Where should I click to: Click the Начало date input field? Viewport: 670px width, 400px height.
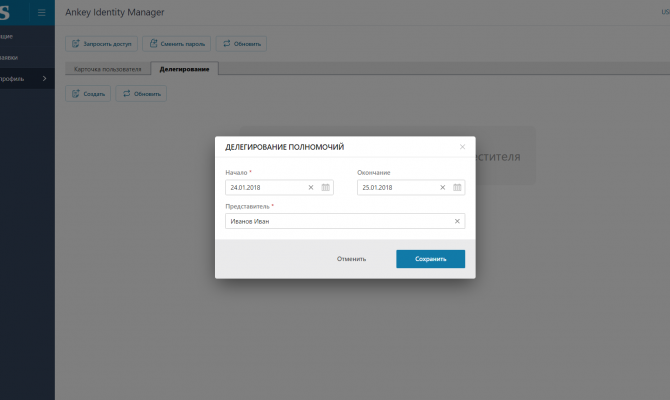[x=279, y=187]
